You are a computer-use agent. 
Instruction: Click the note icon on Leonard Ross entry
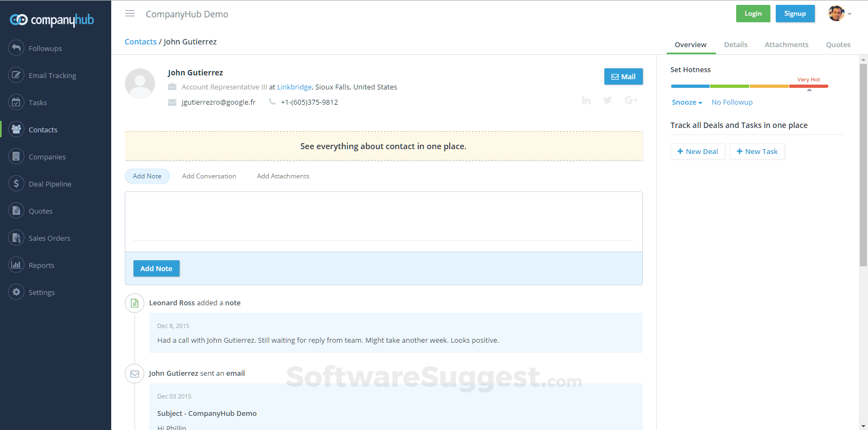pyautogui.click(x=135, y=303)
